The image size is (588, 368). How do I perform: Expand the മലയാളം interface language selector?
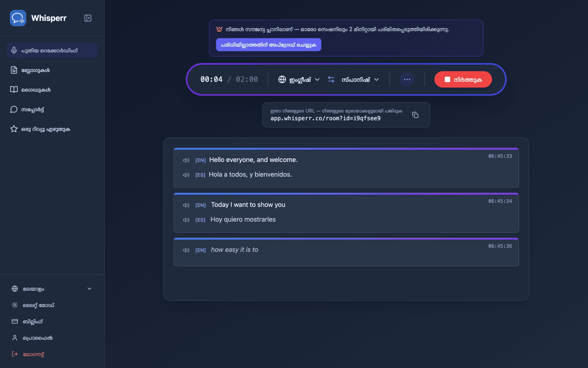pyautogui.click(x=52, y=289)
